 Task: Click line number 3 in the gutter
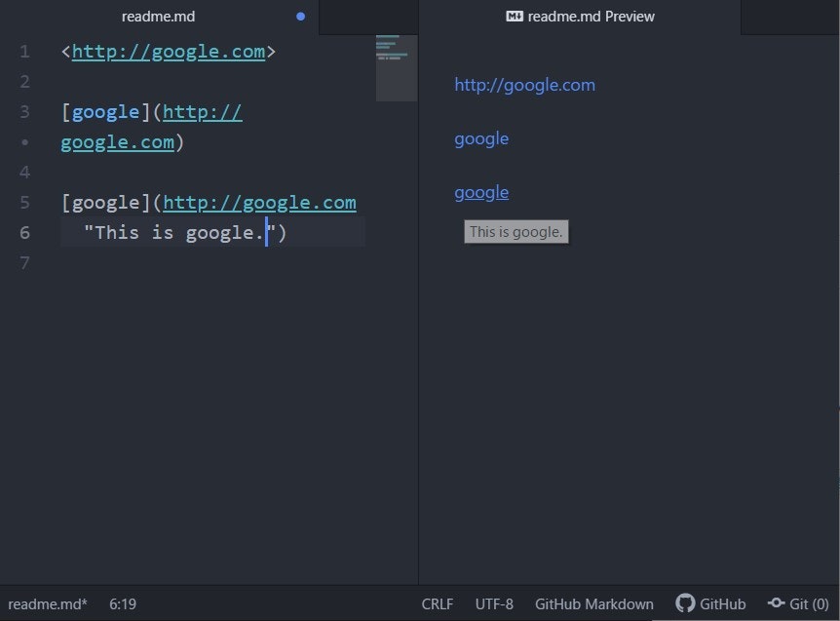(24, 112)
